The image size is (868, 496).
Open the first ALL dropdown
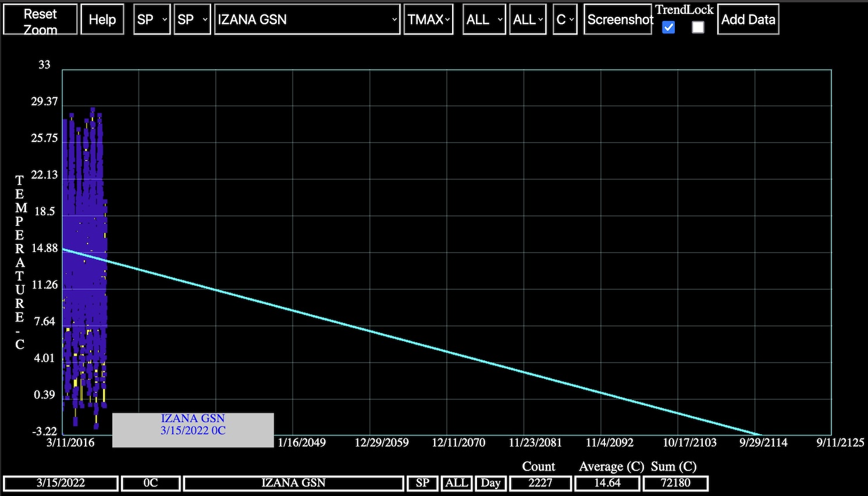[x=484, y=20]
